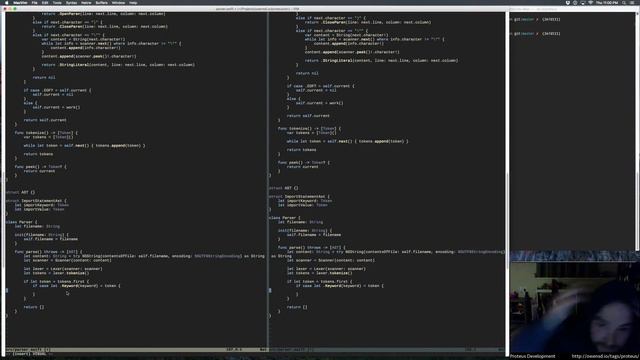640x360 pixels.
Task: Click 'self.current = work()' in right pane
Action: click(x=320, y=103)
